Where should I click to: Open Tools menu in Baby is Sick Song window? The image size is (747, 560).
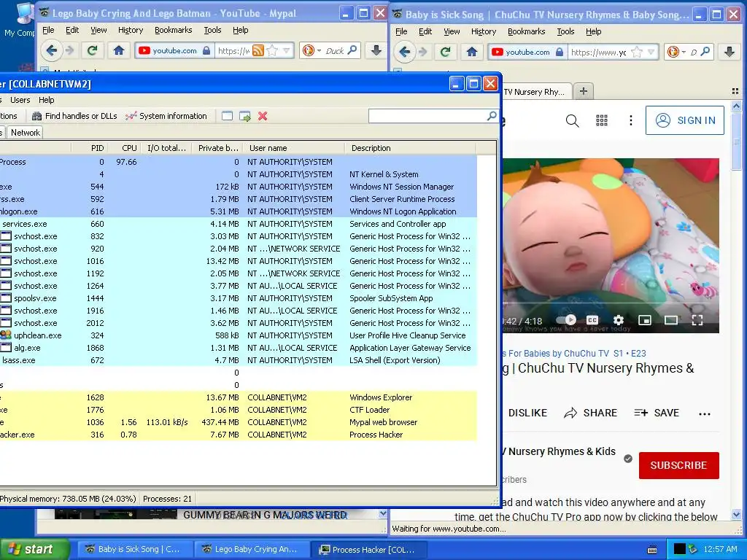click(565, 31)
